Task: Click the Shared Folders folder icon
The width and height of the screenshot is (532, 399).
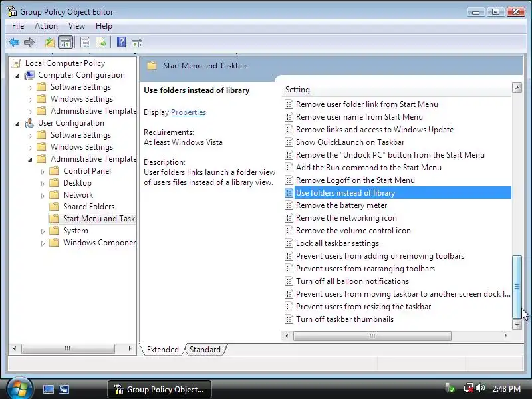Action: pyautogui.click(x=54, y=207)
